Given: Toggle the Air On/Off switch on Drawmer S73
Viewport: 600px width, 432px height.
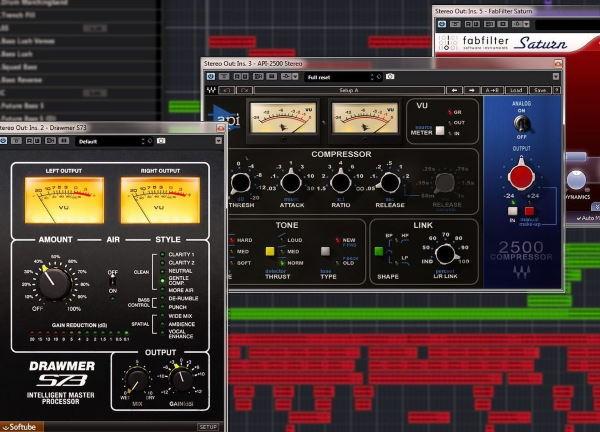Looking at the screenshot, I should (112, 282).
